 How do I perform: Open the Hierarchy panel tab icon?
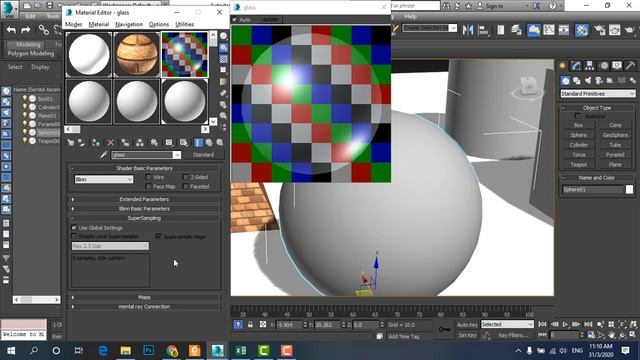coord(589,66)
